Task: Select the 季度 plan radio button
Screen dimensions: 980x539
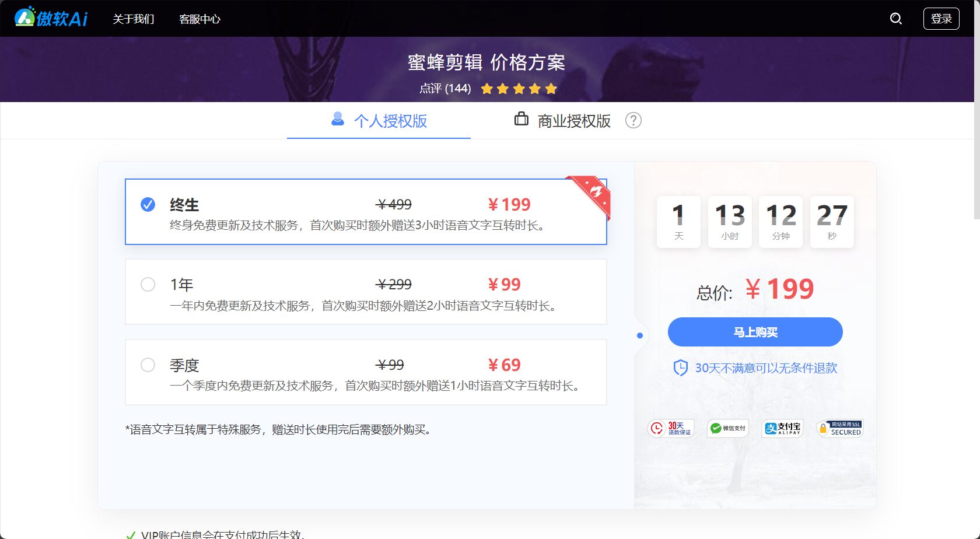Action: (x=148, y=365)
